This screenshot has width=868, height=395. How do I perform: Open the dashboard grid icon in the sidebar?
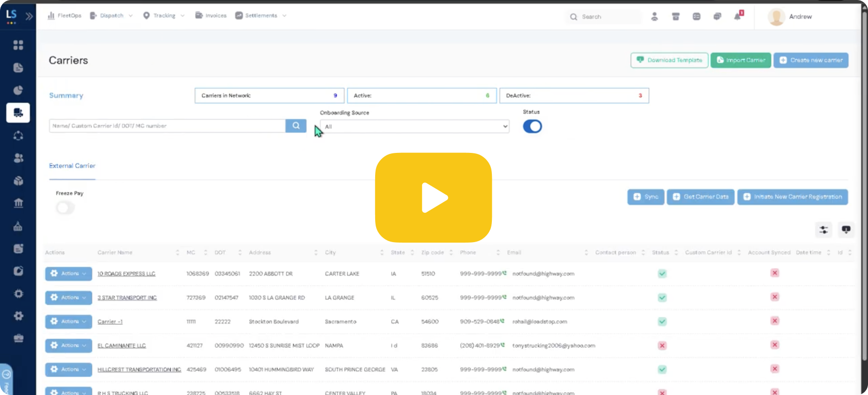pyautogui.click(x=18, y=45)
